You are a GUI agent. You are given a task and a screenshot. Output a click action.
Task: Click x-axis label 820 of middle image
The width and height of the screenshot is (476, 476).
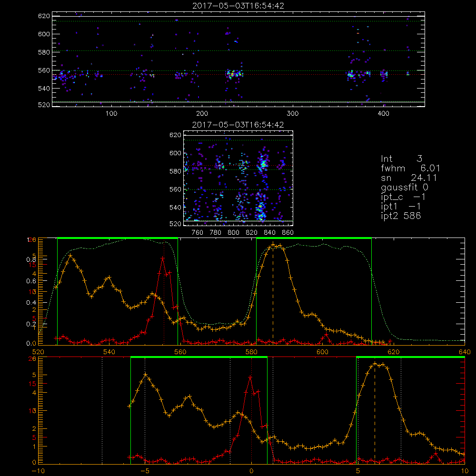[252, 233]
